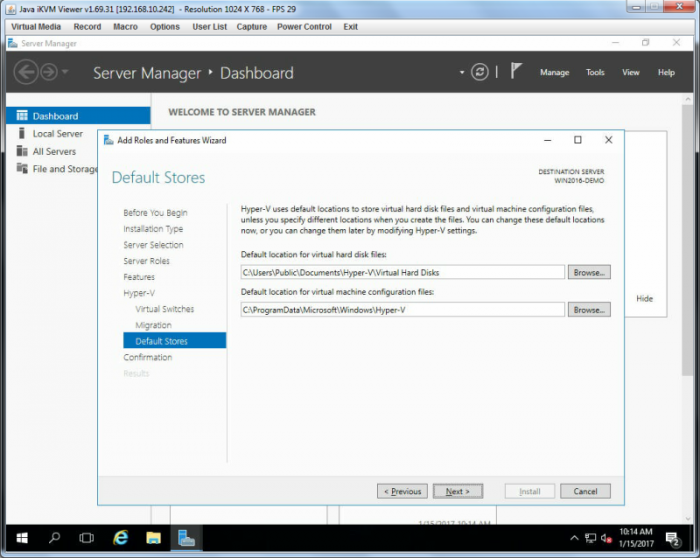
Task: Click the Next button in the wizard
Action: [458, 491]
